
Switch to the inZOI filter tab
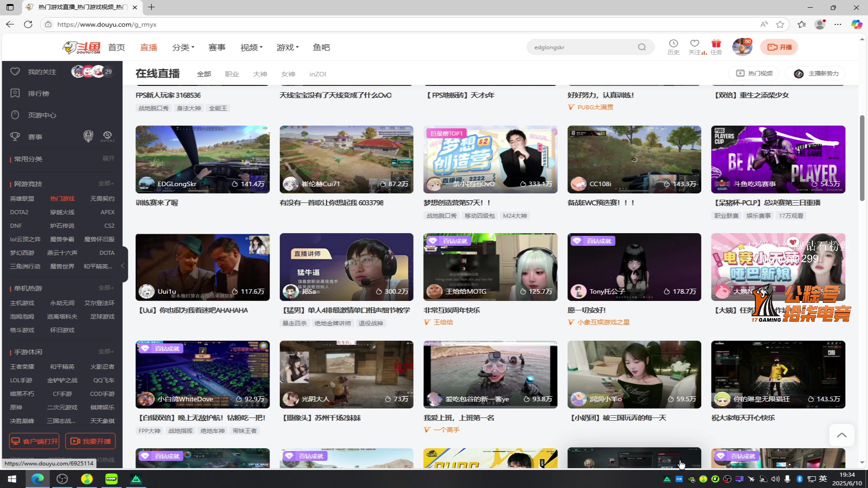[x=318, y=74]
